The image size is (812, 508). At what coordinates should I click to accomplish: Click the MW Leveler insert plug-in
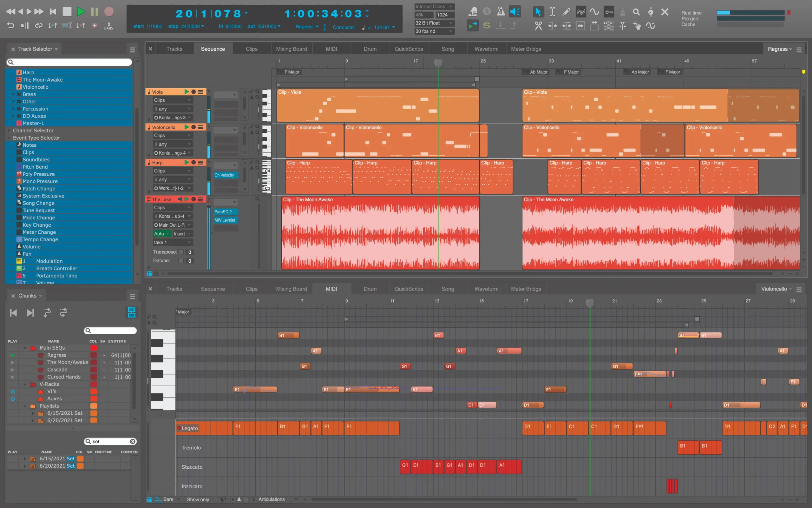click(226, 220)
